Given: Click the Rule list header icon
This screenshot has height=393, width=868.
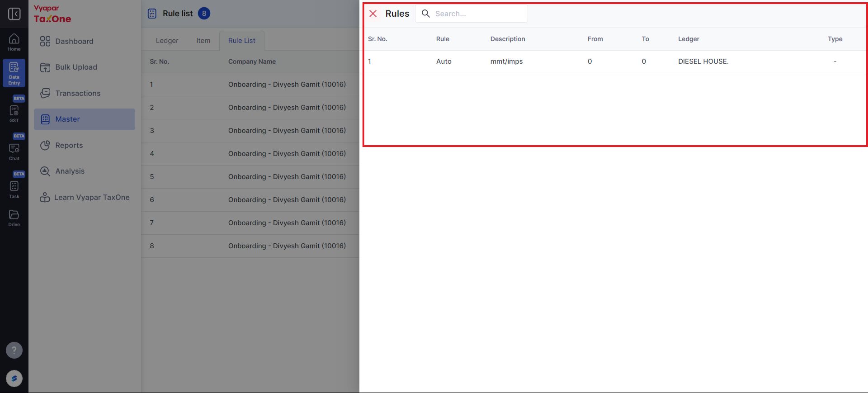Looking at the screenshot, I should [152, 14].
